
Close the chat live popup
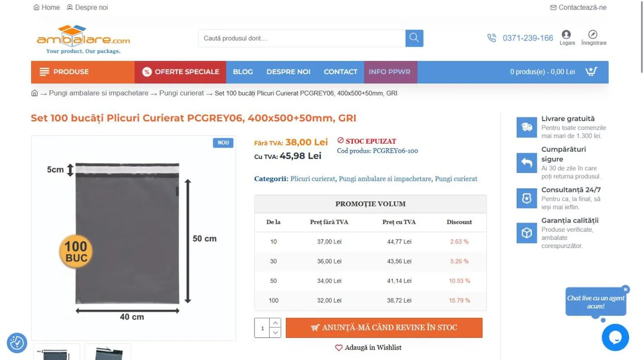pos(626,289)
